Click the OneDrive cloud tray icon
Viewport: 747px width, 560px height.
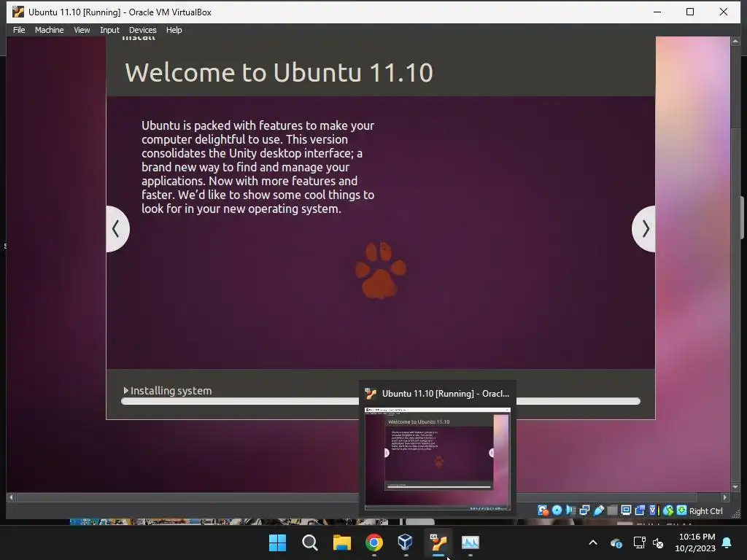tap(616, 542)
